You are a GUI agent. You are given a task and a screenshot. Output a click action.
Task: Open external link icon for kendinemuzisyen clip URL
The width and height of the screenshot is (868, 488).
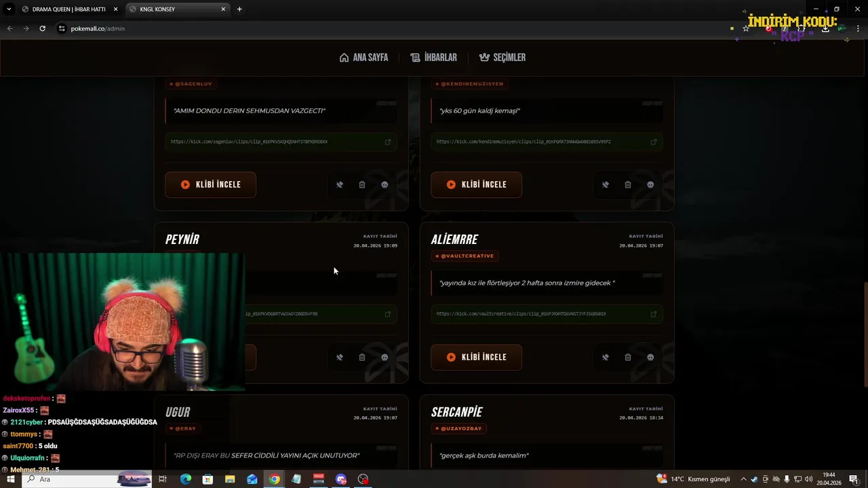click(654, 142)
